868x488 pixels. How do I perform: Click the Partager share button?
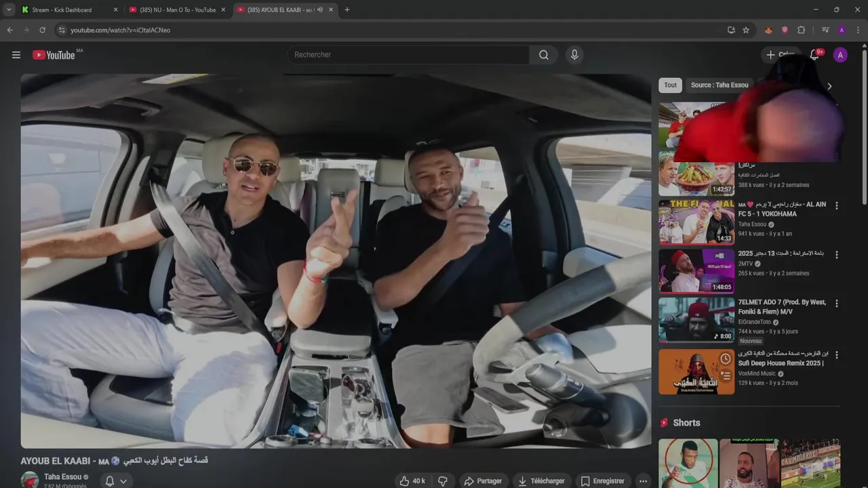(x=483, y=481)
